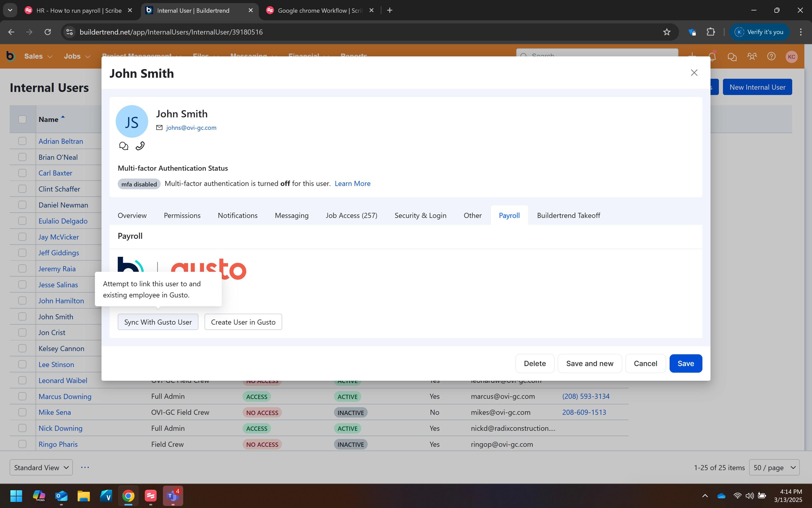Screen dimensions: 812x508
Task: Click the johns@ovi-gc.com email link
Action: (191, 128)
